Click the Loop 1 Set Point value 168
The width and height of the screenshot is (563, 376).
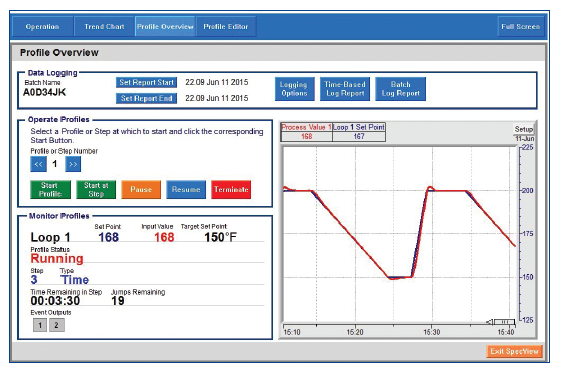108,237
